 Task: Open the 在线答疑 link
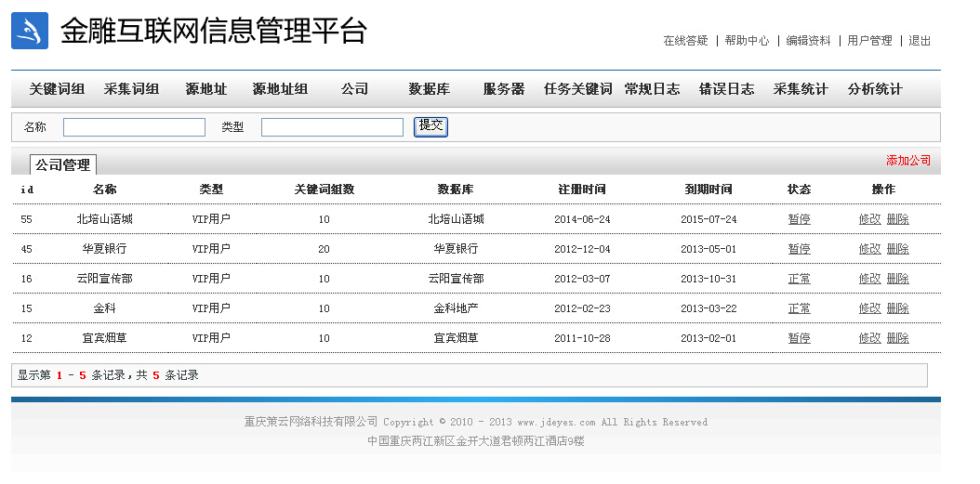[x=685, y=41]
